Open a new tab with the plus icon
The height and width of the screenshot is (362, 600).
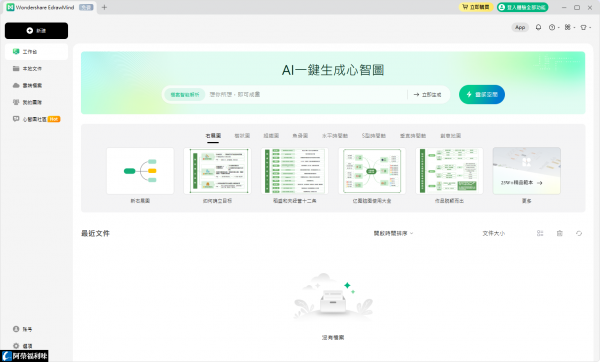click(x=104, y=7)
